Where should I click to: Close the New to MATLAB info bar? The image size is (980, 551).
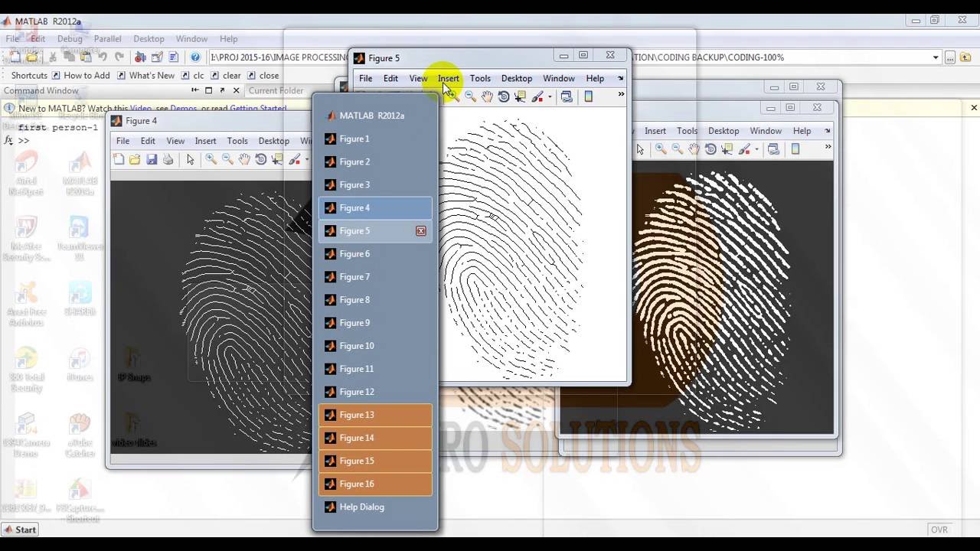click(x=974, y=108)
